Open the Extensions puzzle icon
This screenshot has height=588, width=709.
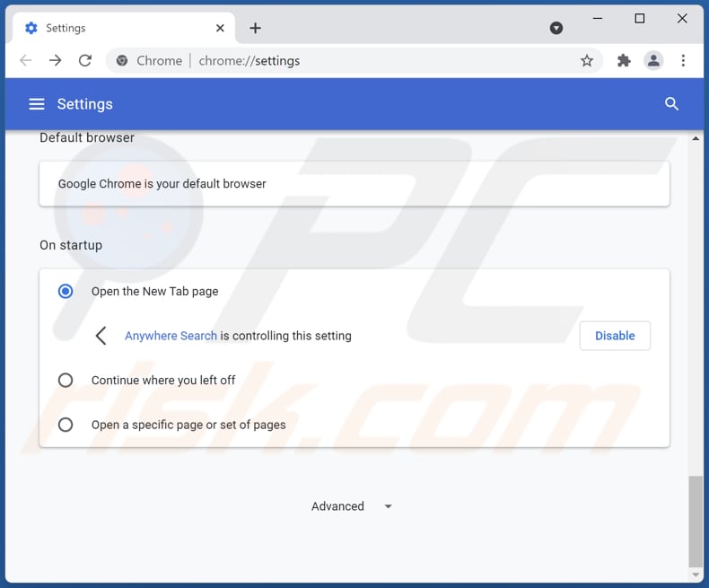624,60
